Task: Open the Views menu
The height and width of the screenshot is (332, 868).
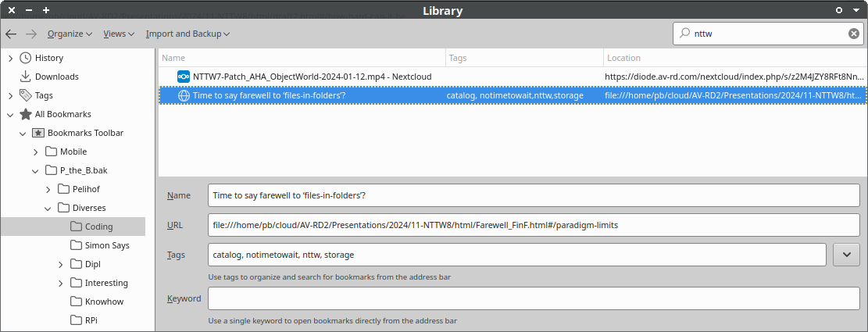Action: click(119, 34)
